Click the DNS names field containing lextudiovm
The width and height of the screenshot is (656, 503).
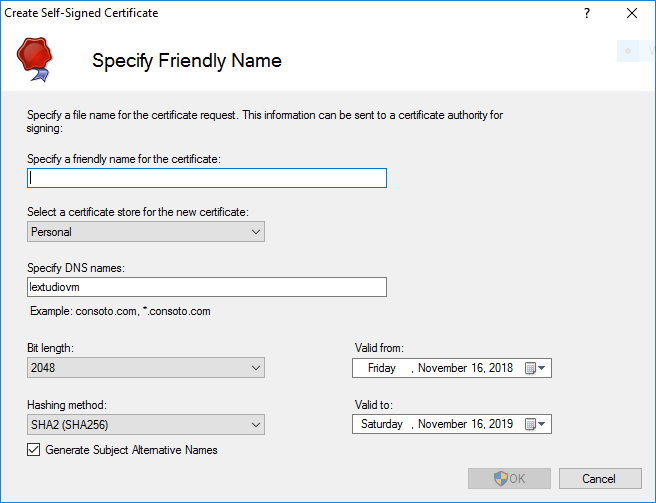(207, 287)
